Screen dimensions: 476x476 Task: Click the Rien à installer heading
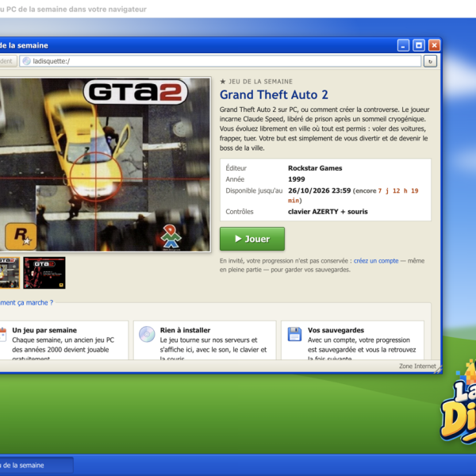185,330
